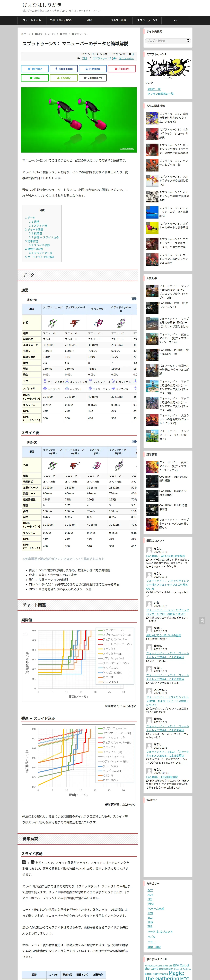Click ロボットボム sub weapon icon
This screenshot has width=210, height=980.
pyautogui.click(x=113, y=381)
